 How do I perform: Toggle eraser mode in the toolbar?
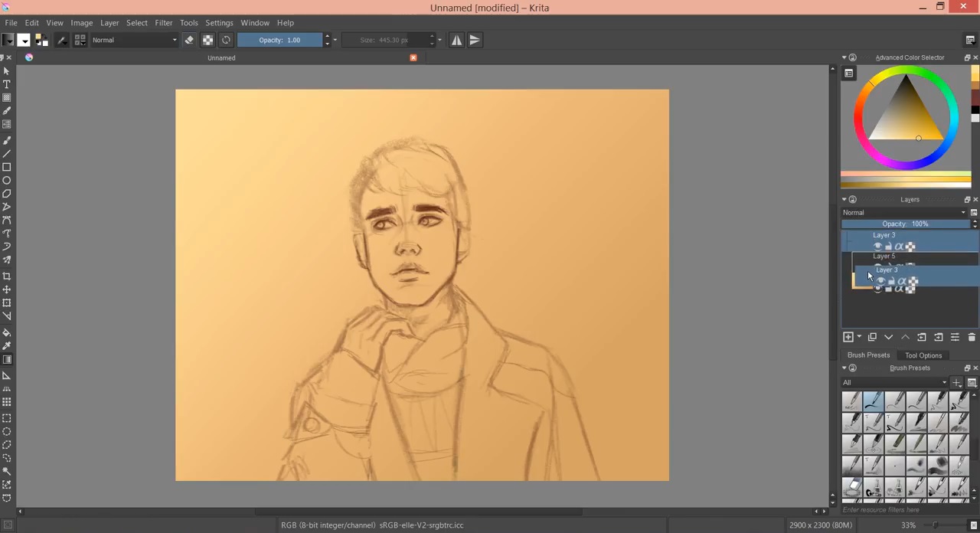click(x=189, y=40)
